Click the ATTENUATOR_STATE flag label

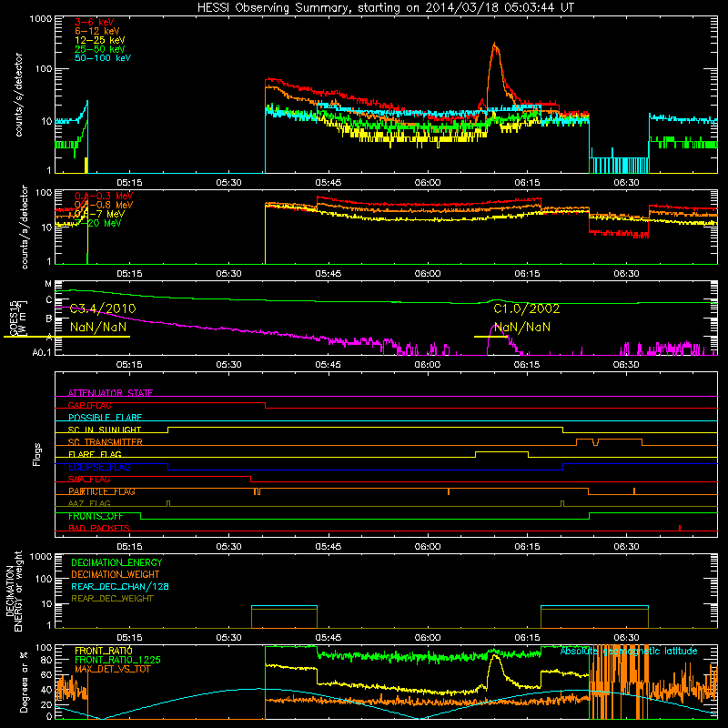click(110, 393)
